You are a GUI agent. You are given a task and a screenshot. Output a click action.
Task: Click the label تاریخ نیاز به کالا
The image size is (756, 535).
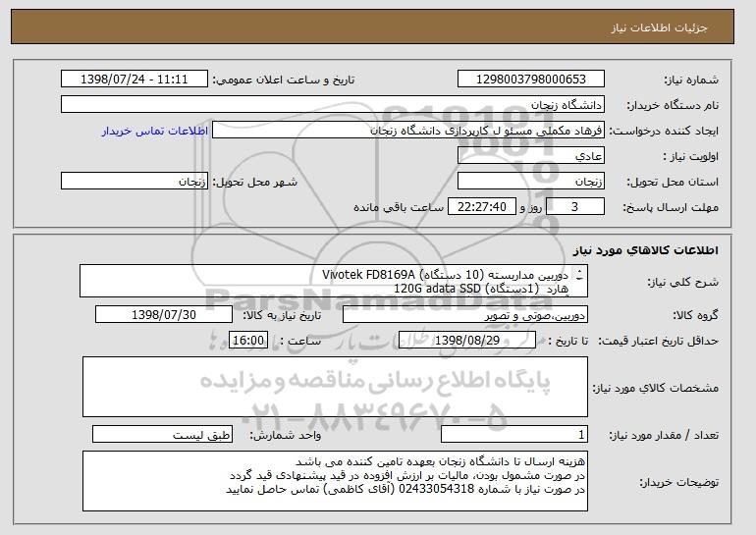pyautogui.click(x=282, y=315)
